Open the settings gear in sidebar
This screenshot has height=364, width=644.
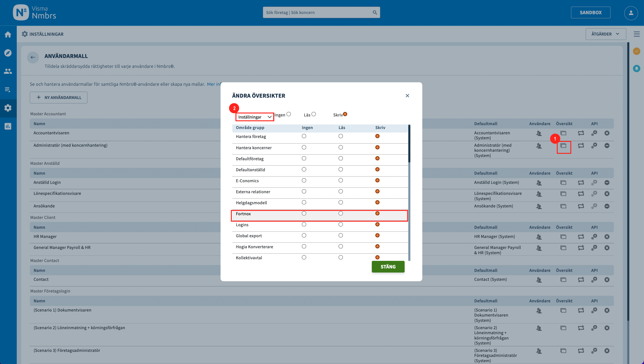8,108
